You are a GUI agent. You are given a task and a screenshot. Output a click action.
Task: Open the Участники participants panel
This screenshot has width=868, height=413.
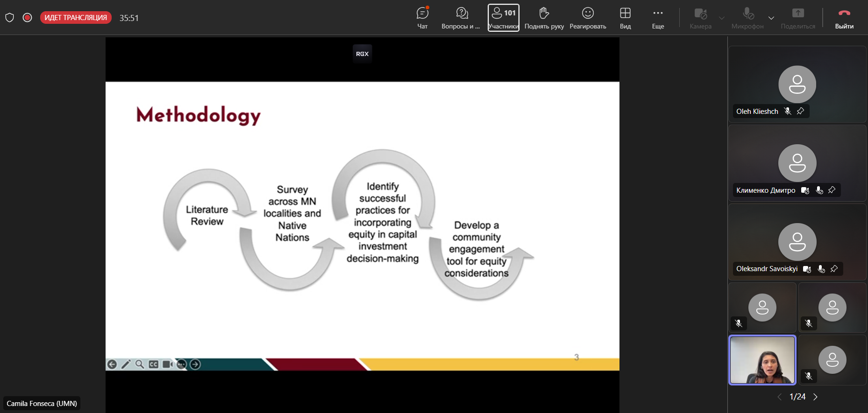click(x=503, y=18)
